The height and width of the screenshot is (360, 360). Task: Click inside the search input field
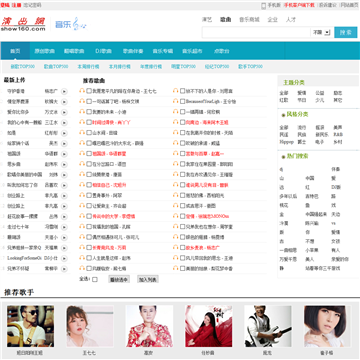[x=256, y=32]
